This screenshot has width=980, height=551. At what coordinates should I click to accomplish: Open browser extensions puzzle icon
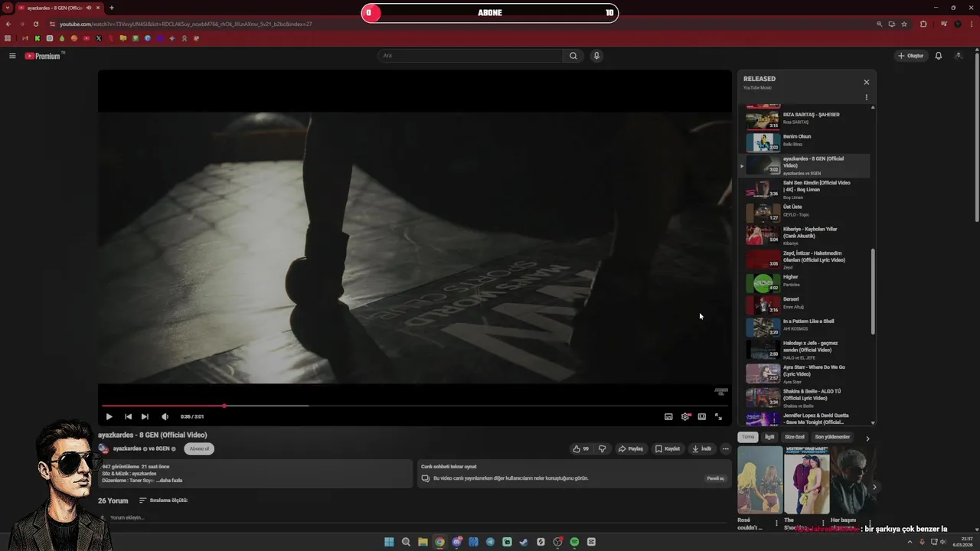click(x=923, y=24)
